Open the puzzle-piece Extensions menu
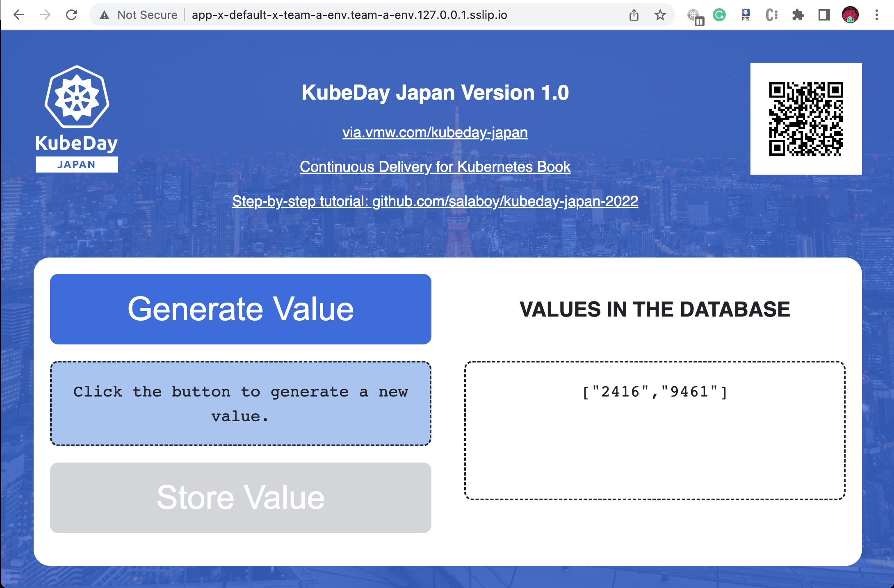The width and height of the screenshot is (894, 588). pyautogui.click(x=798, y=15)
